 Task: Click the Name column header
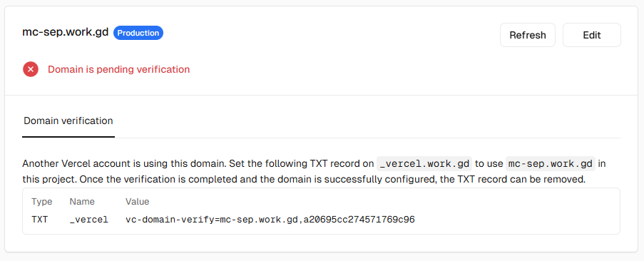(x=82, y=202)
